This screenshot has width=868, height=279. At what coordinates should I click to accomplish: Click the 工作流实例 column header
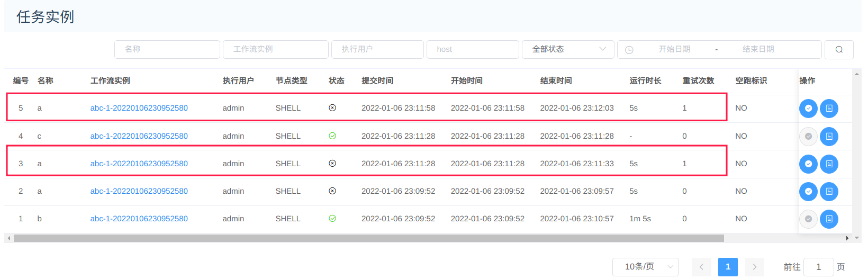110,80
